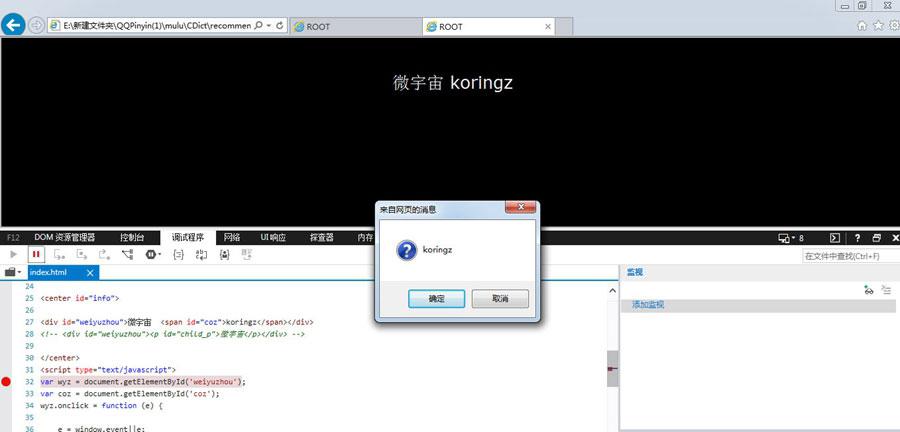This screenshot has width=900, height=432.
Task: Toggle the breakpoint on line 32
Action: 6,382
